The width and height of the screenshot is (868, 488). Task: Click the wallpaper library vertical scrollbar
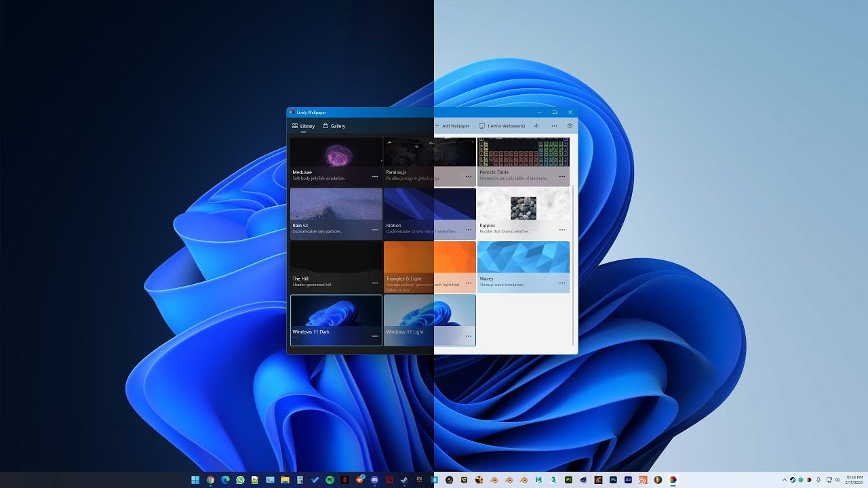[x=574, y=264]
